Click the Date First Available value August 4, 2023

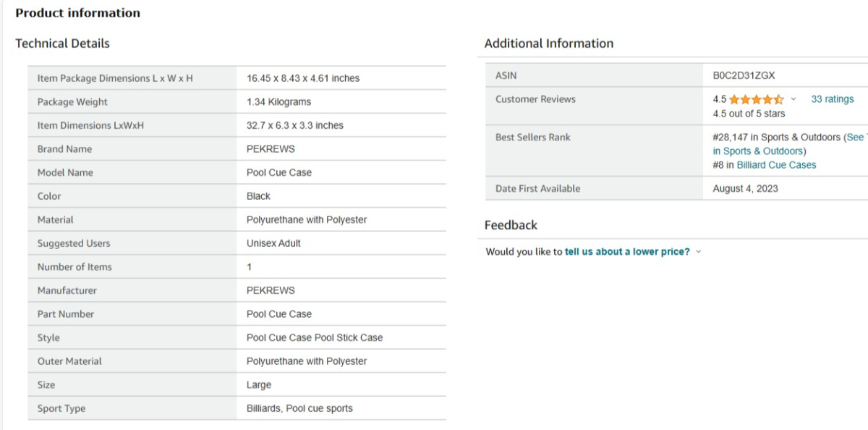pos(745,188)
